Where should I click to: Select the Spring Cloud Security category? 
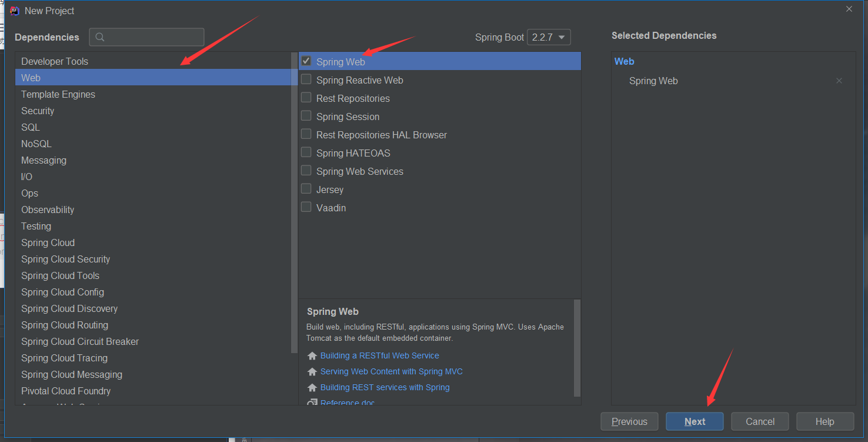tap(153, 259)
